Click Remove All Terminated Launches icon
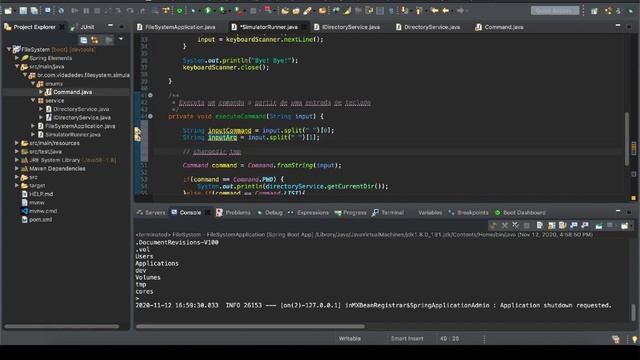Image resolution: width=640 pixels, height=360 pixels. (516, 225)
